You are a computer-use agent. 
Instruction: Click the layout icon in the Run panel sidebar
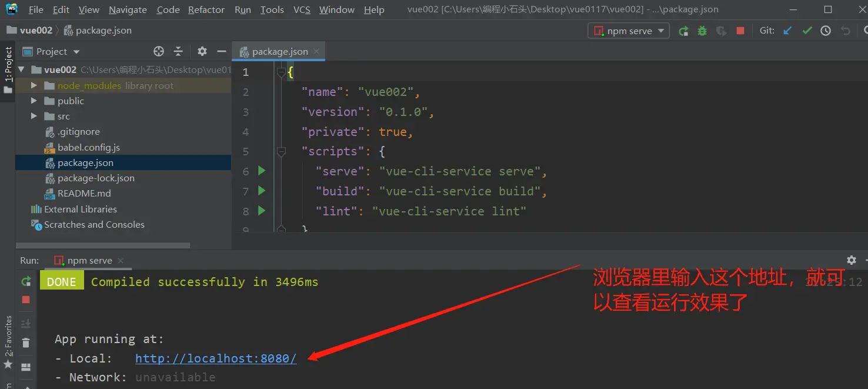[26, 367]
